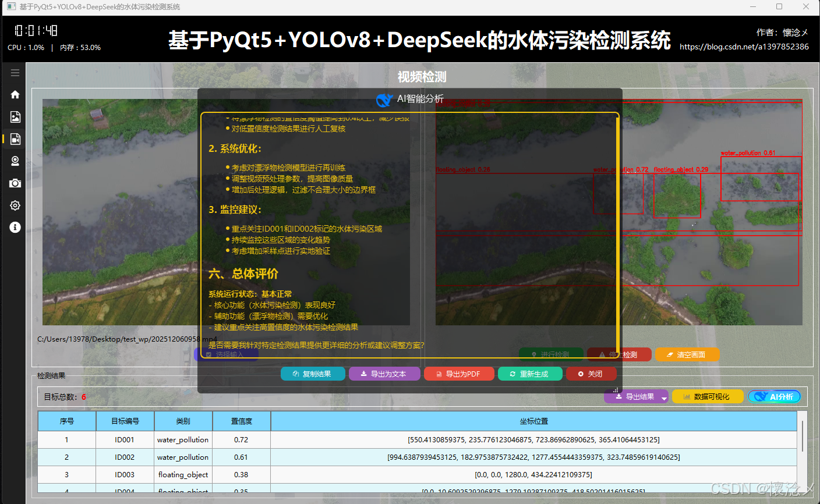Click 停止检测 (stop detection) button
This screenshot has width=820, height=504.
[x=619, y=354]
